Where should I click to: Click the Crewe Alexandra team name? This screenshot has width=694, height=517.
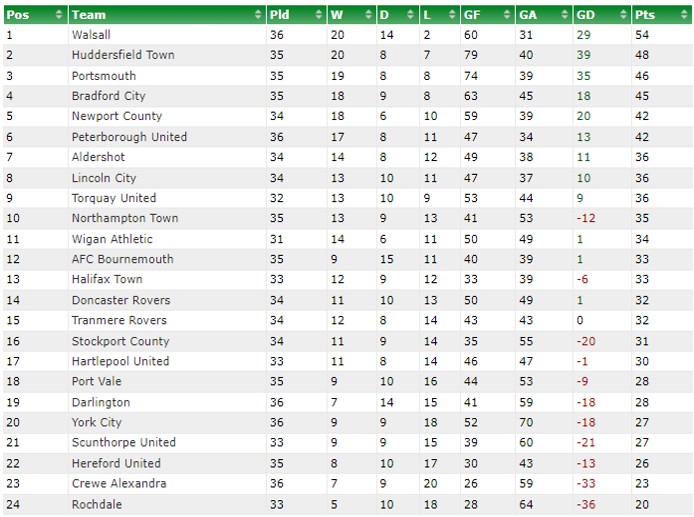[119, 483]
